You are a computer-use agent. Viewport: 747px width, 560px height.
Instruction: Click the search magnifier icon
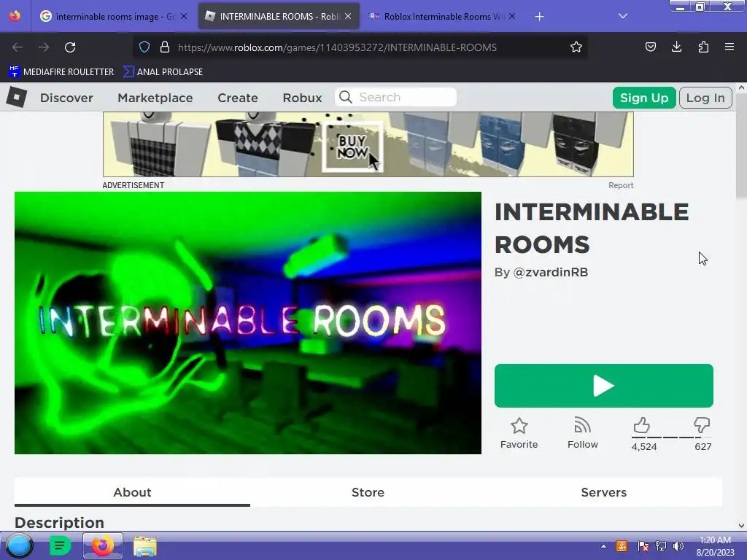click(x=346, y=97)
